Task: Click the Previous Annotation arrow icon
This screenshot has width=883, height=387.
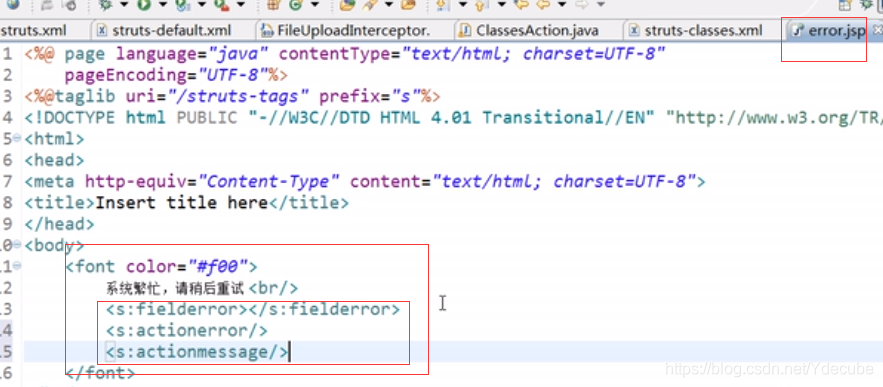Action: (480, 5)
